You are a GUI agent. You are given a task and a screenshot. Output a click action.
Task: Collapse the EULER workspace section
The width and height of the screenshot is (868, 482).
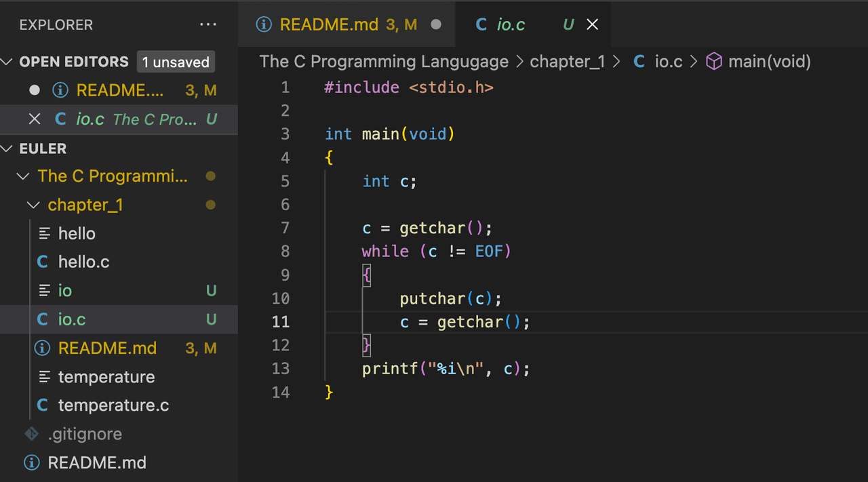click(x=7, y=148)
